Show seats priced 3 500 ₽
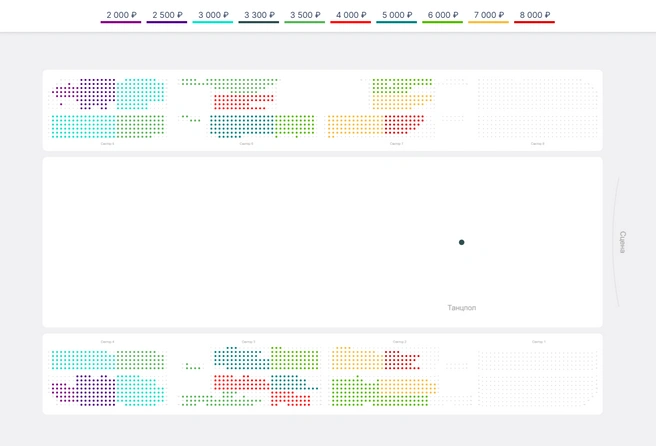The height and width of the screenshot is (446, 656). point(305,16)
